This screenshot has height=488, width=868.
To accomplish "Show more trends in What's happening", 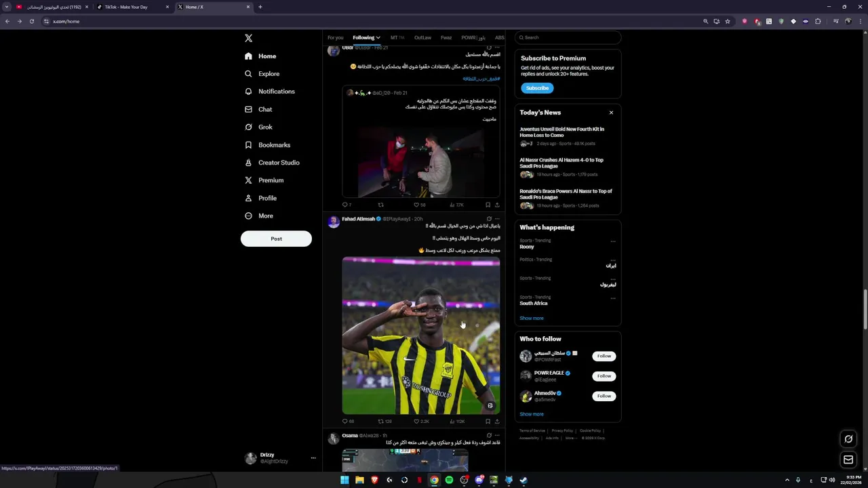I will 532,319.
